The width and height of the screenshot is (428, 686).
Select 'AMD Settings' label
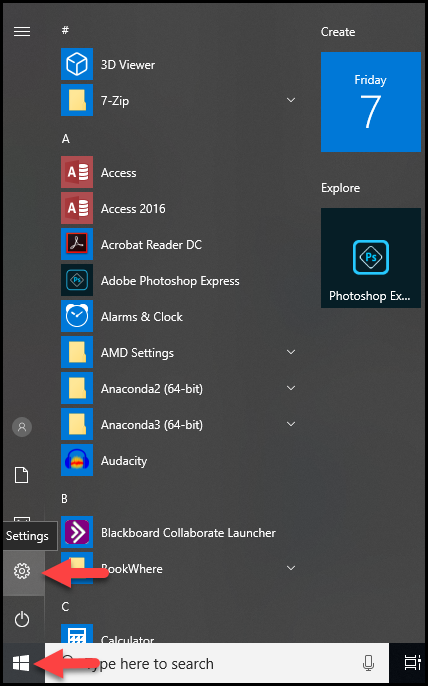[x=137, y=353]
